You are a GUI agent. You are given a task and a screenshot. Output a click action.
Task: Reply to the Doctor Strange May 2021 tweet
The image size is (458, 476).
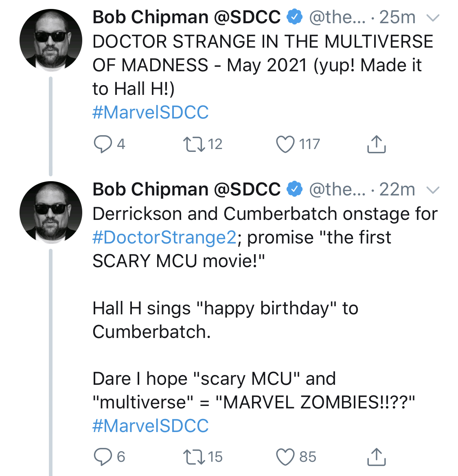tap(103, 144)
